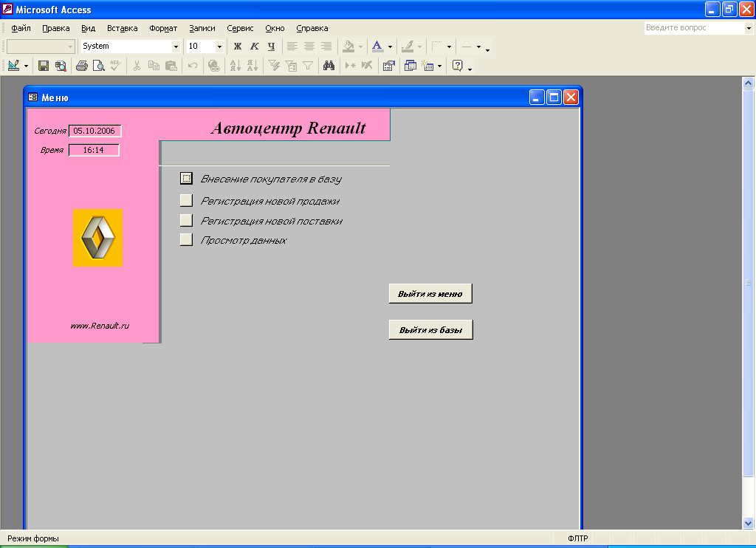This screenshot has width=756, height=548.
Task: Click the Help question mark icon
Action: [458, 66]
